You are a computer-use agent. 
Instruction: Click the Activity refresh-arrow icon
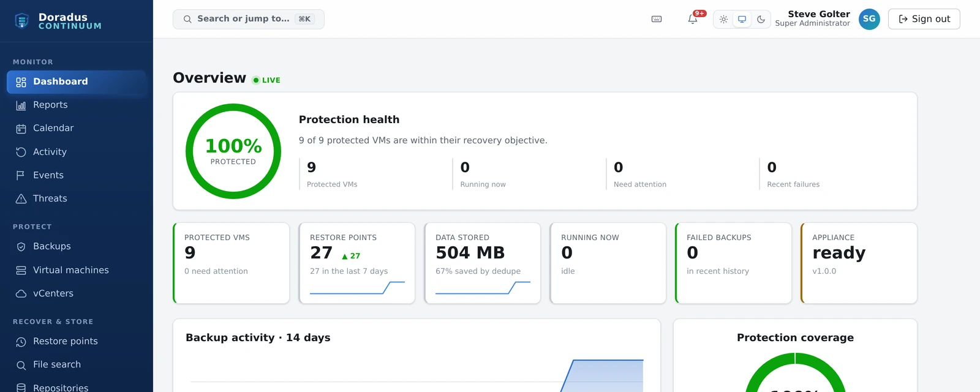[x=21, y=152]
